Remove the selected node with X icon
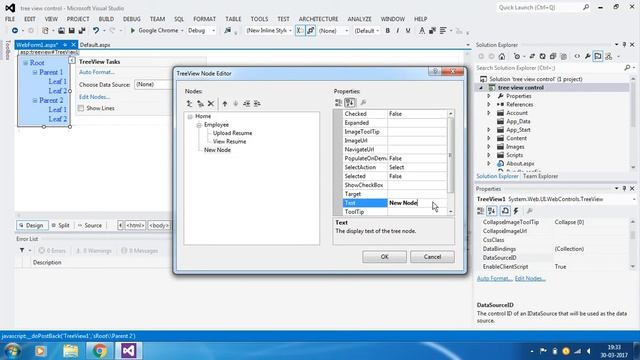Viewport: 640px width, 360px height. (211, 104)
